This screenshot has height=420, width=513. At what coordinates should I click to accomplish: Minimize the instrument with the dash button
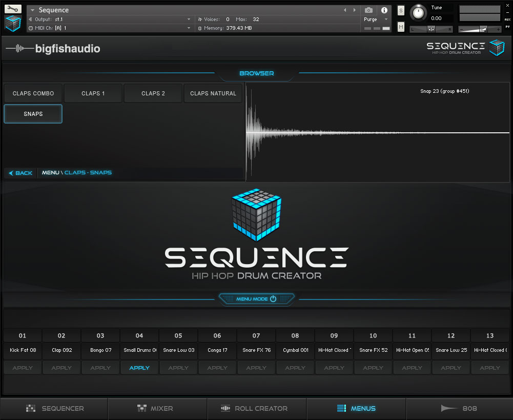(x=507, y=12)
